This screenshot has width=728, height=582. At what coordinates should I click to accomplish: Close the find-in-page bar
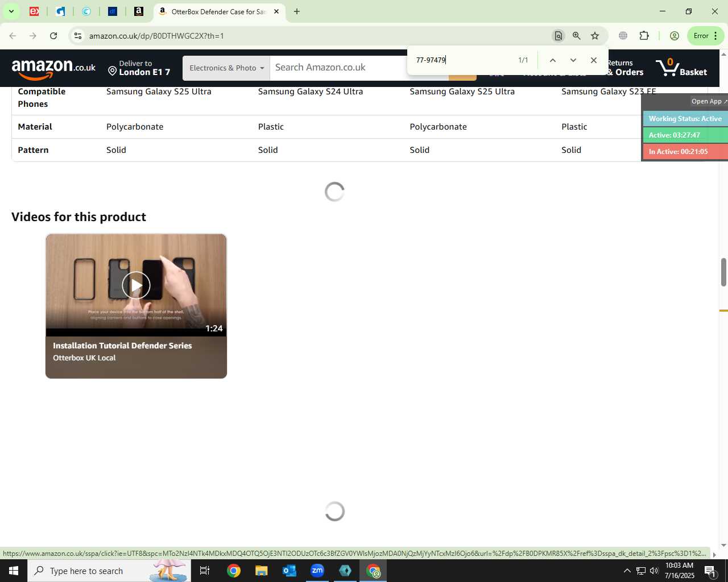pyautogui.click(x=594, y=60)
